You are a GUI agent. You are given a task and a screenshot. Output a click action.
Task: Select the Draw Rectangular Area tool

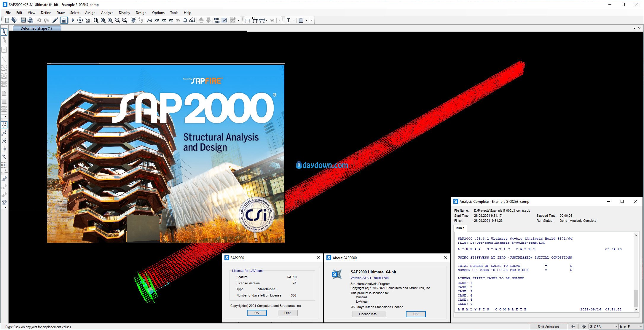click(x=4, y=101)
